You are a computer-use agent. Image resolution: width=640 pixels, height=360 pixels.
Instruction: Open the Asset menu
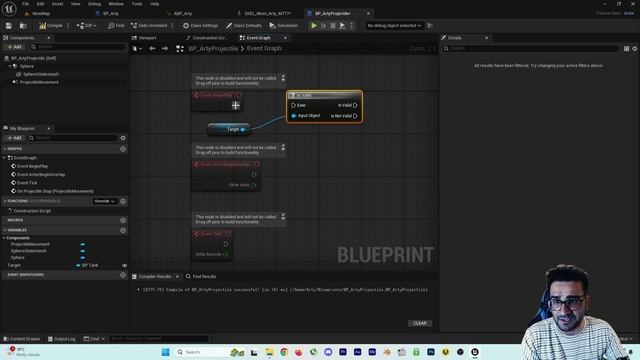coord(58,4)
